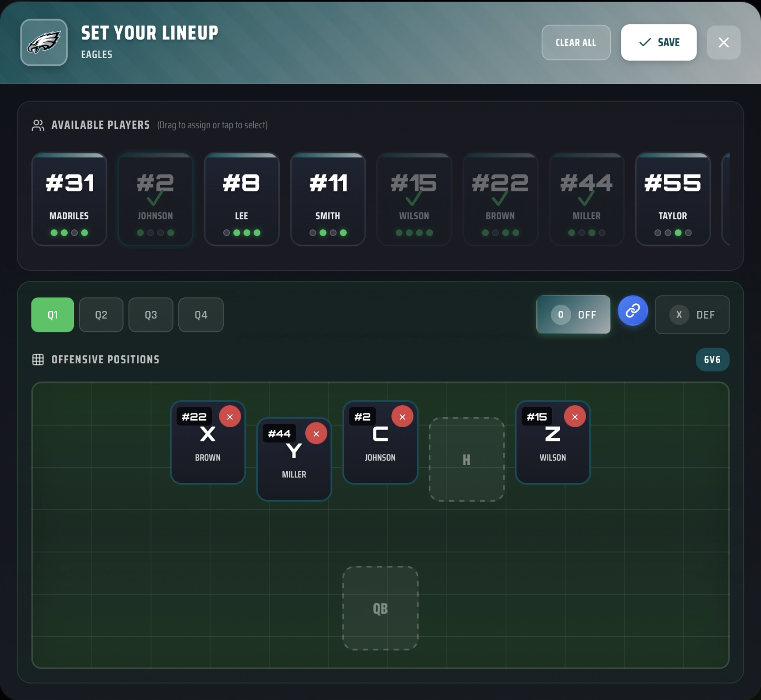This screenshot has height=700, width=761.
Task: Switch to the Q4 quarter tab
Action: tap(201, 315)
